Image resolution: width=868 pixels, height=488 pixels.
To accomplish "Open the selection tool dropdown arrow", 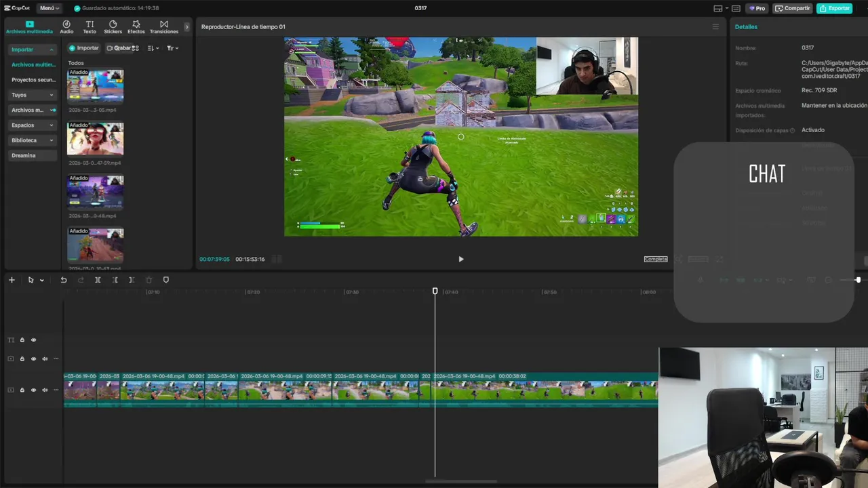I will 42,281.
